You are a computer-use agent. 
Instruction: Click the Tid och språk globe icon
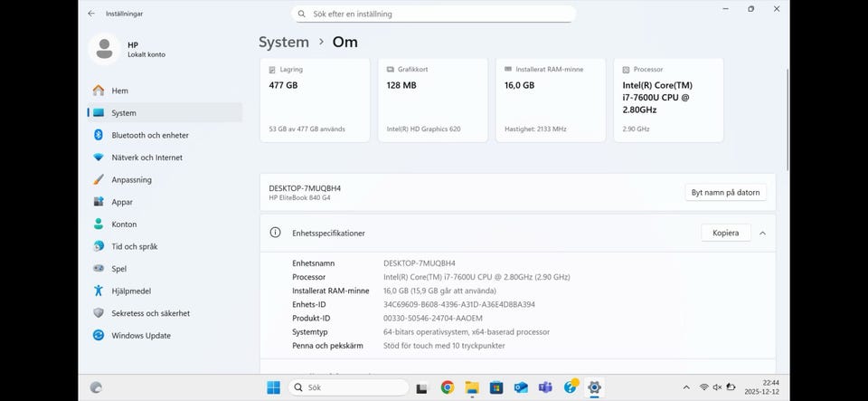coord(99,246)
